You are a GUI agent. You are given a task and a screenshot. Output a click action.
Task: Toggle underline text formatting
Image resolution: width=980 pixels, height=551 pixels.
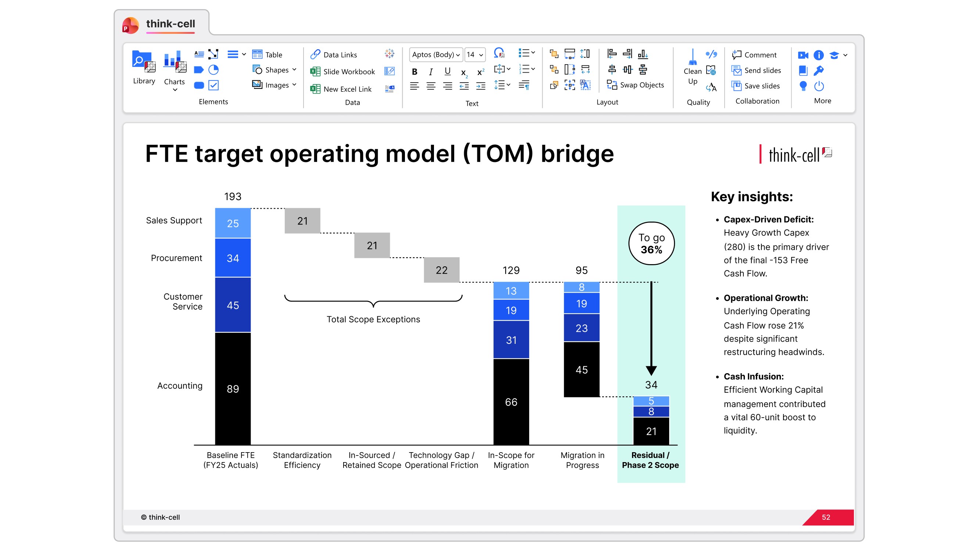click(448, 71)
